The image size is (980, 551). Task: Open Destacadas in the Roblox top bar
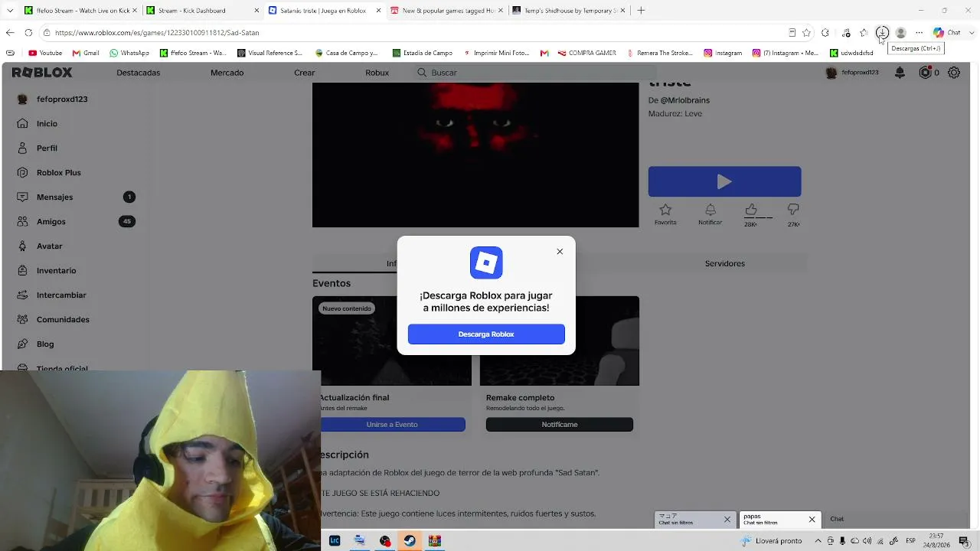coord(139,73)
